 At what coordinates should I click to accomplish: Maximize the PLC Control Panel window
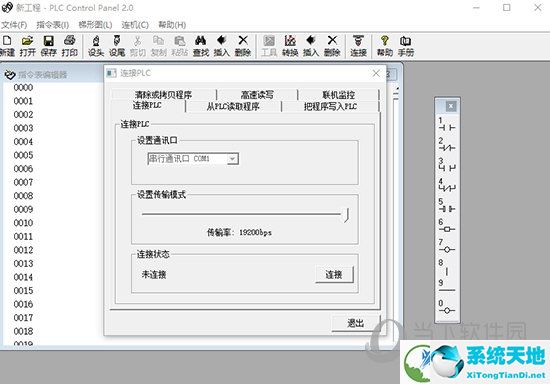(507, 7)
